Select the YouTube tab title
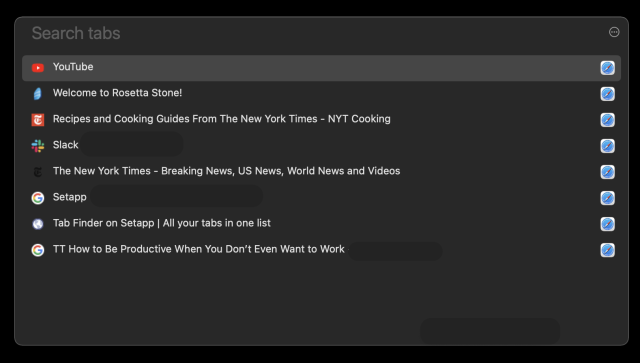 pos(73,67)
